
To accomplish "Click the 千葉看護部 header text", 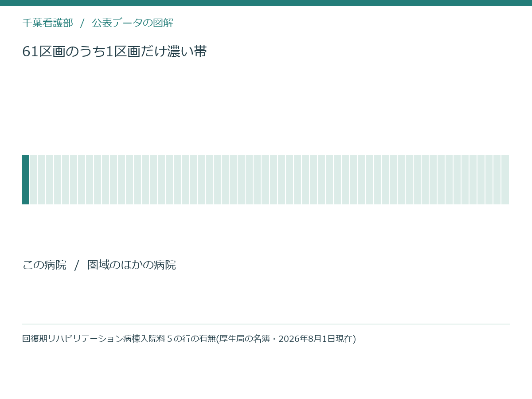I will [48, 23].
